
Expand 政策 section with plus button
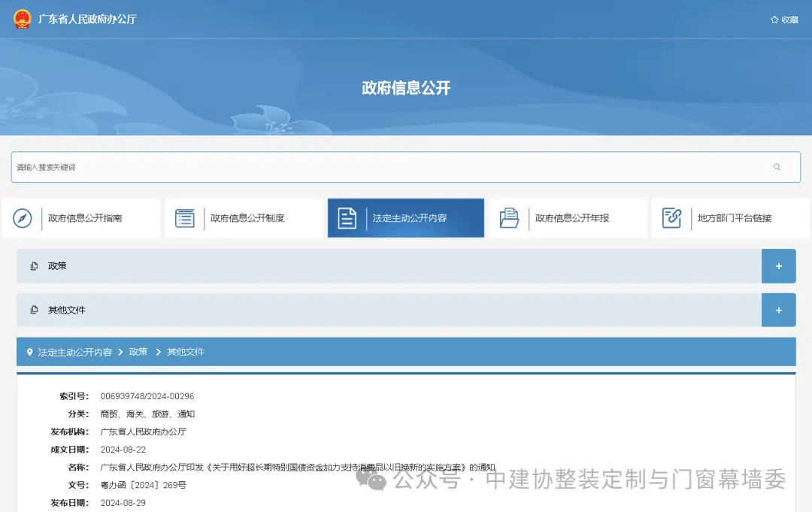pos(778,266)
